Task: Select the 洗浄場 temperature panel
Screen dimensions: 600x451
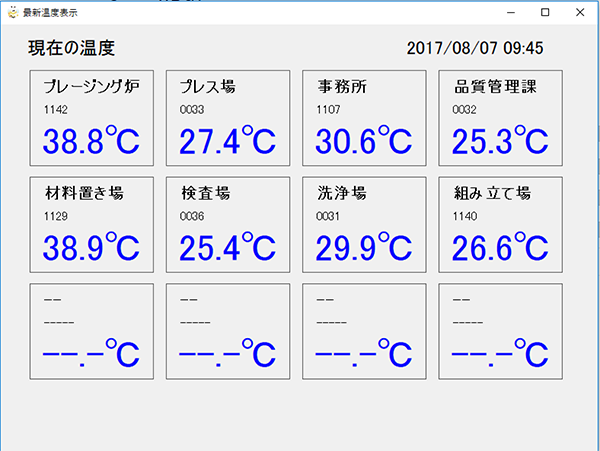Action: click(364, 225)
